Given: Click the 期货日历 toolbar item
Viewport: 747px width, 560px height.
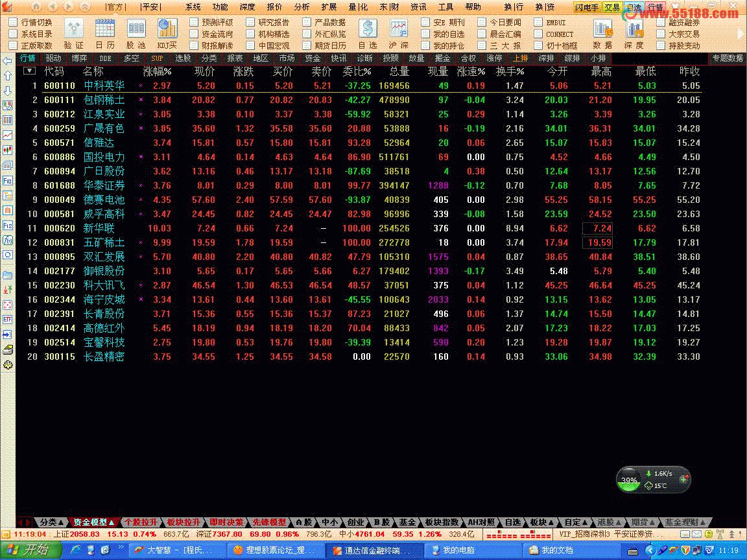Looking at the screenshot, I should (x=324, y=46).
